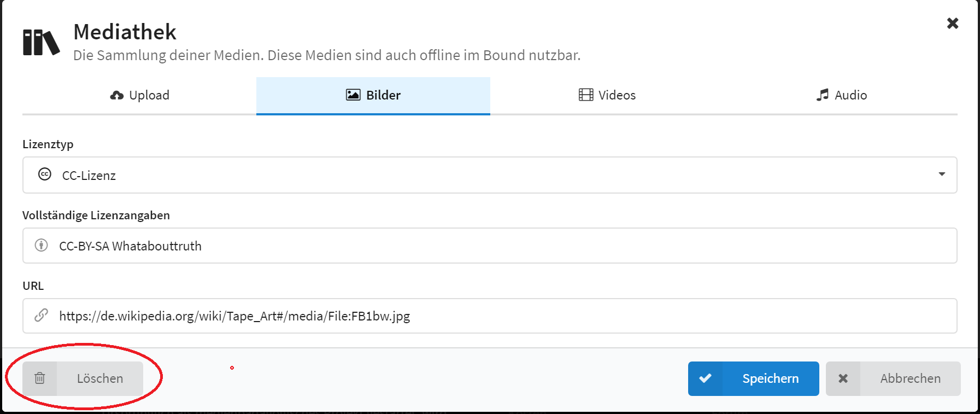Click the attribution person icon
980x414 pixels.
(42, 246)
